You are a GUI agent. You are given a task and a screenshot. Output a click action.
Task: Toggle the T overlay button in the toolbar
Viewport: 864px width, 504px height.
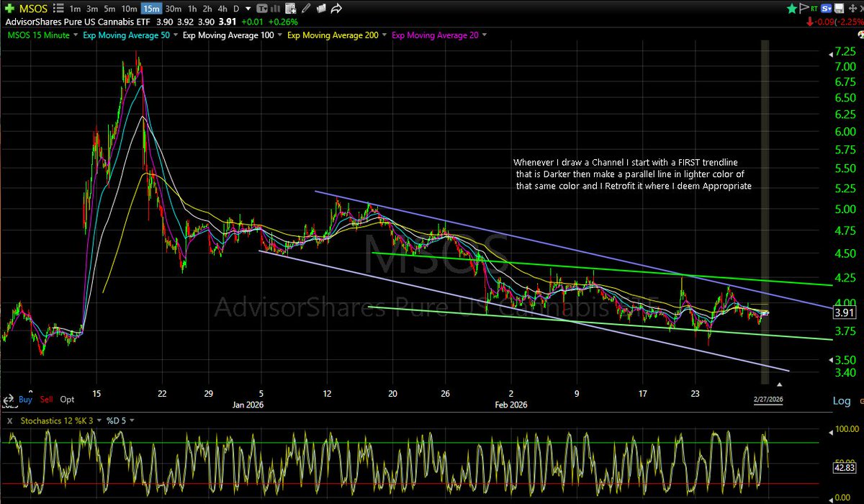[263, 9]
